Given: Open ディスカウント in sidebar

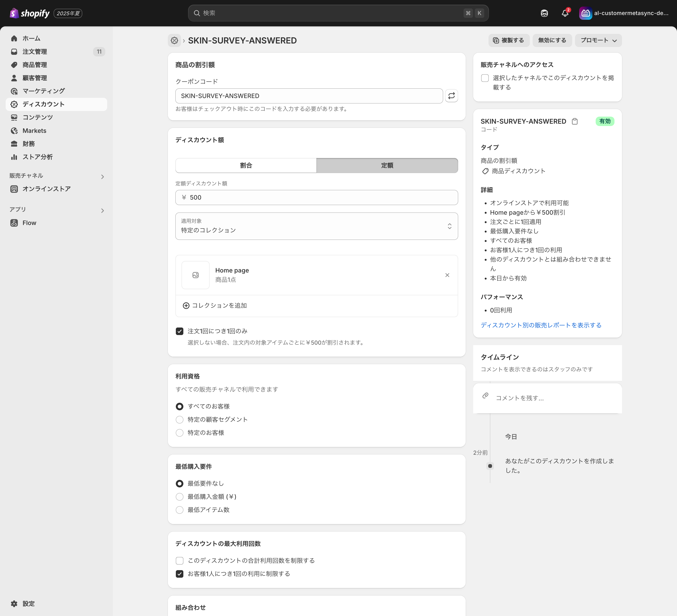Looking at the screenshot, I should 56,104.
